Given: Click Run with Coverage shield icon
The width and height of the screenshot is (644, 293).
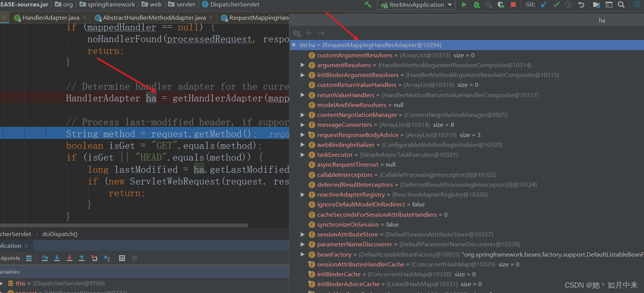Looking at the screenshot, I should pyautogui.click(x=501, y=5).
